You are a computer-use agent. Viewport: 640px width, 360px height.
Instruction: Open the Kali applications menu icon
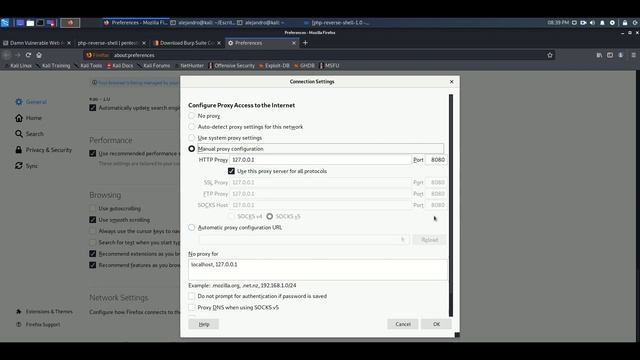tap(5, 23)
